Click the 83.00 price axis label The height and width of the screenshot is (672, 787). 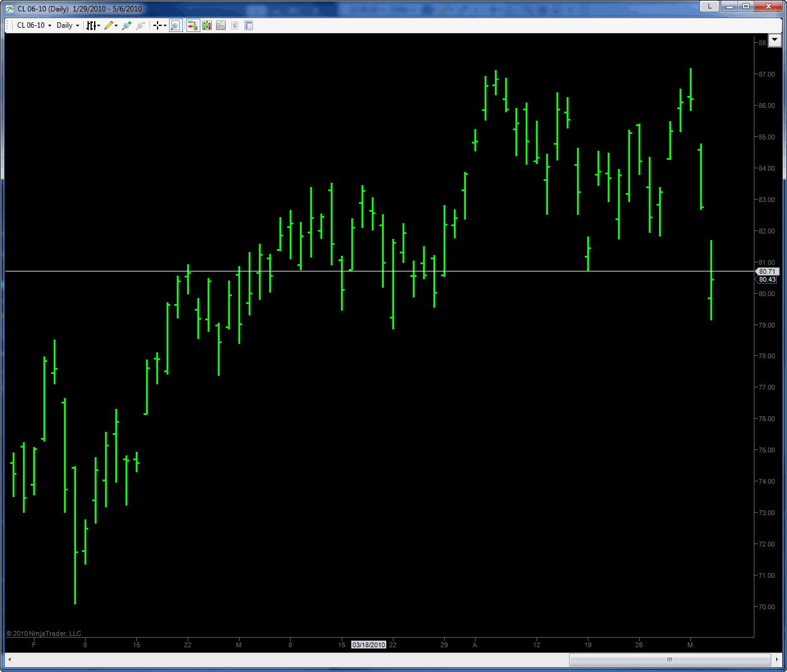767,200
